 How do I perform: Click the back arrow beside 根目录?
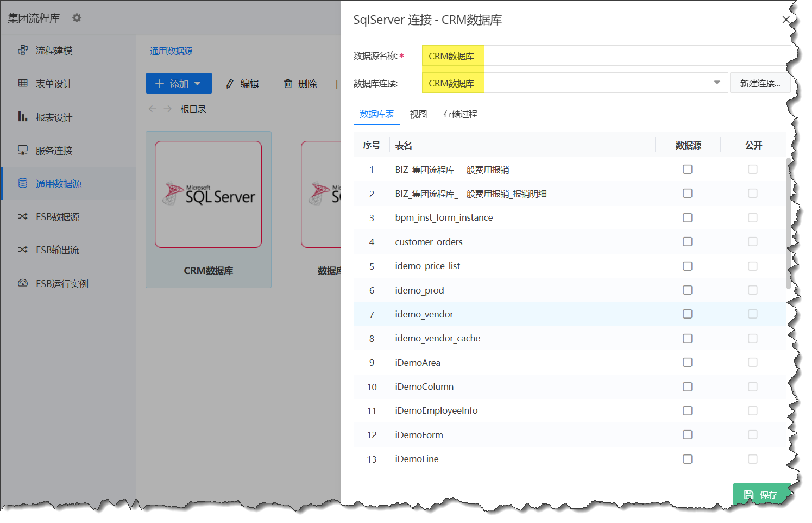click(x=153, y=109)
